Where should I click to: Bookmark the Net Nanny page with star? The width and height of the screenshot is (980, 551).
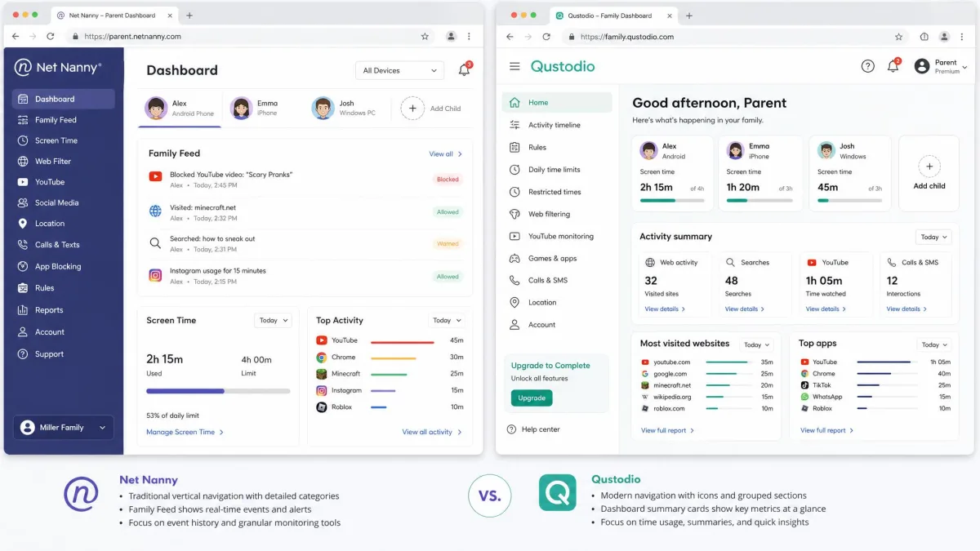tap(425, 37)
